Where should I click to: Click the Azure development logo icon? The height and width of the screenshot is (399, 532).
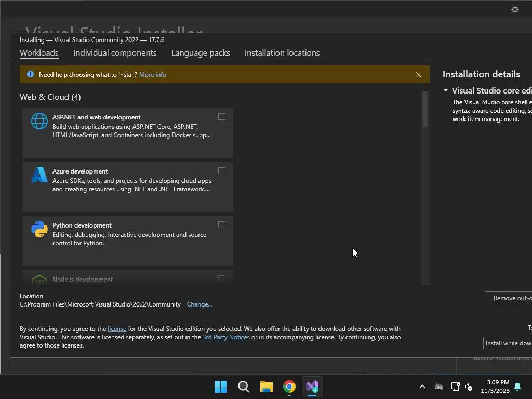point(39,175)
